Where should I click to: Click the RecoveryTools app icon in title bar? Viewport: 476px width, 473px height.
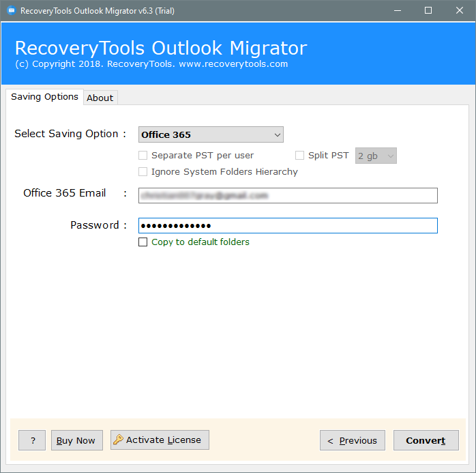point(11,11)
